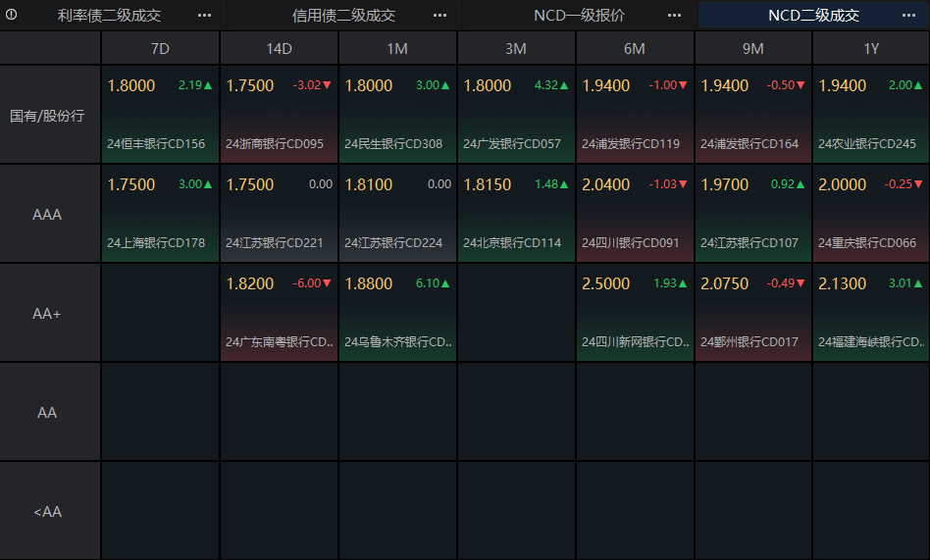Open more options for NCD一级报价 tab
The image size is (930, 560).
[674, 16]
